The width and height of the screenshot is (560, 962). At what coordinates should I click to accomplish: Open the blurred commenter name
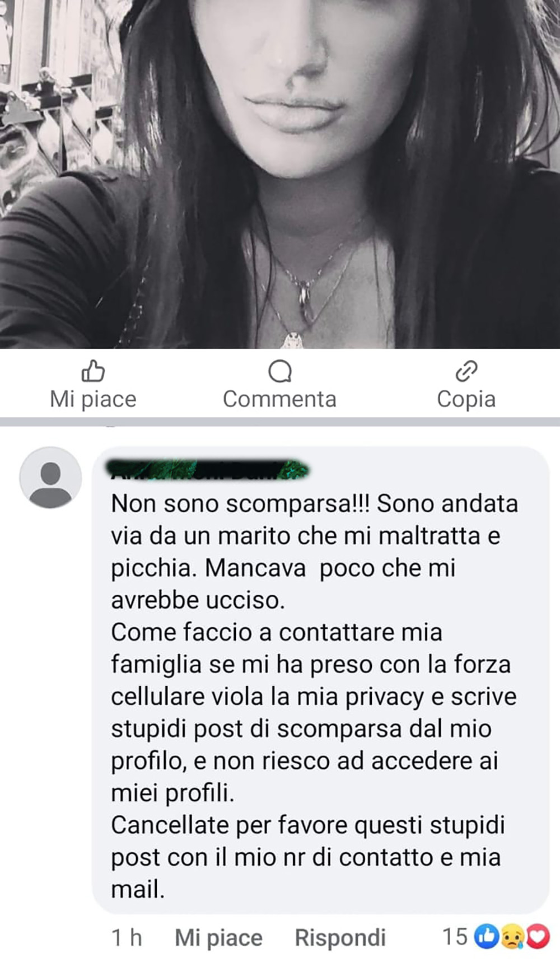tap(208, 469)
